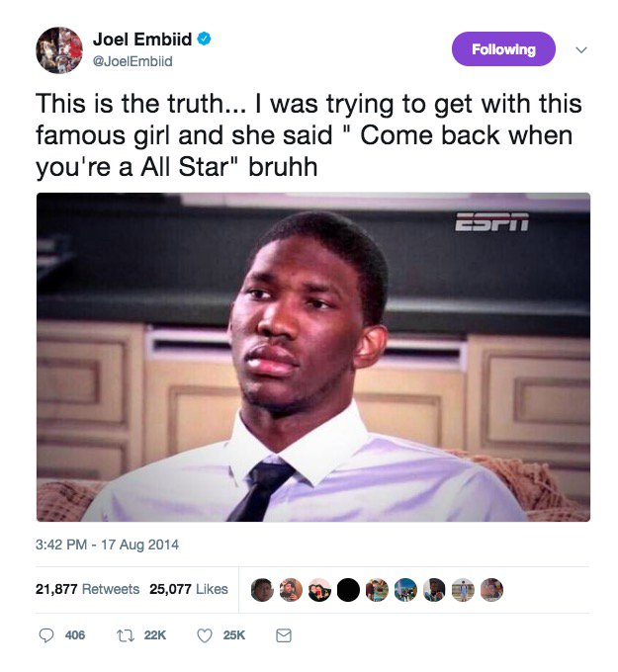Viewport: 618px width, 672px height.
Task: Open Joel Embiid's profile avatar
Action: [59, 50]
